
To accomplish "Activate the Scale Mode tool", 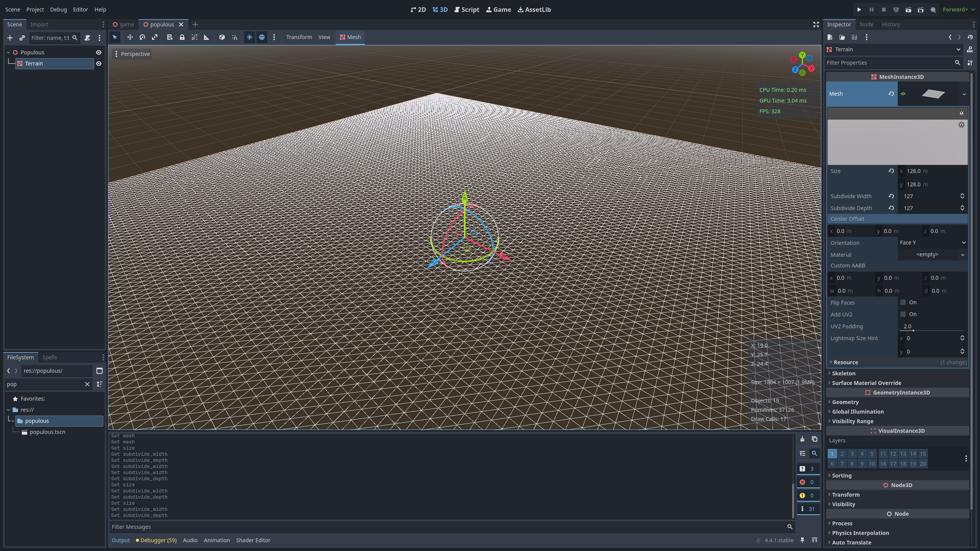I will point(154,37).
